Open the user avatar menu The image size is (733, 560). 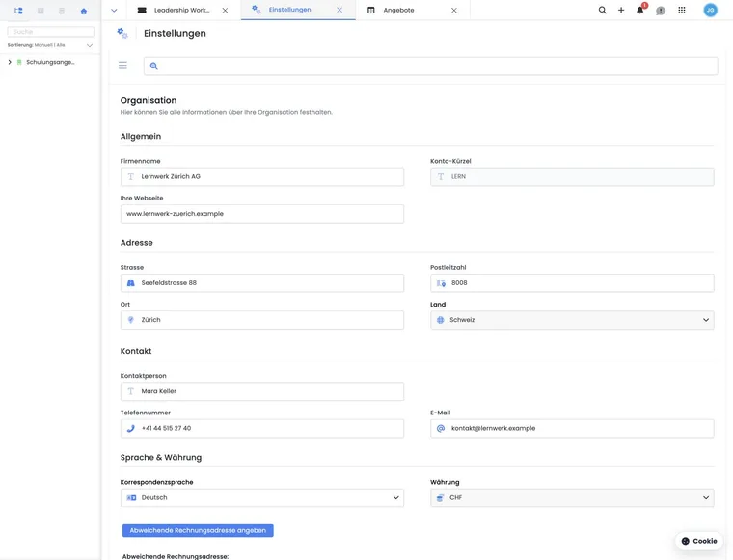click(710, 10)
